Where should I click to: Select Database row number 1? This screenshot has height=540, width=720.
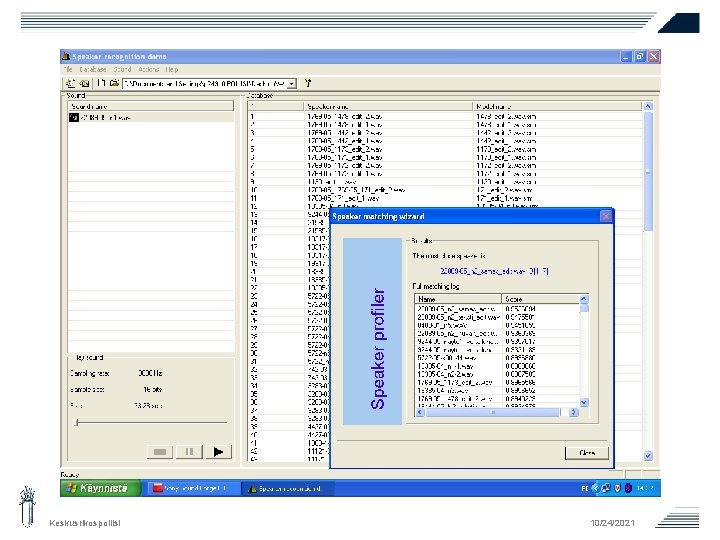(445, 117)
